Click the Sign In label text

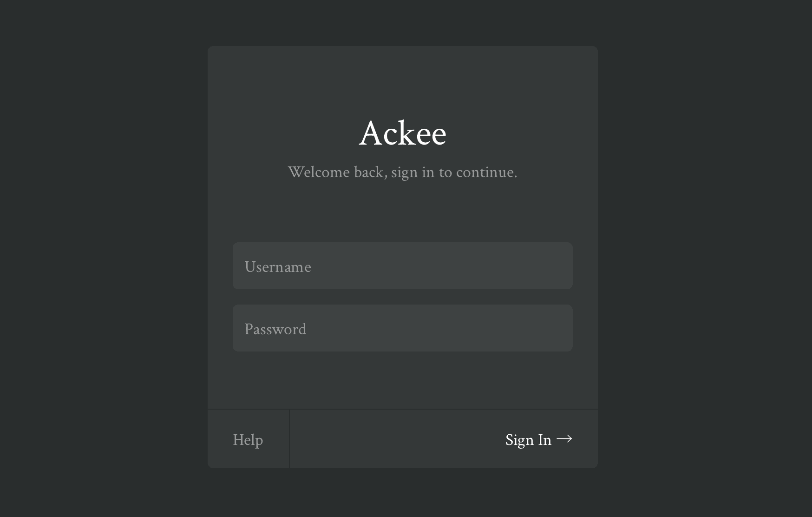click(x=529, y=439)
